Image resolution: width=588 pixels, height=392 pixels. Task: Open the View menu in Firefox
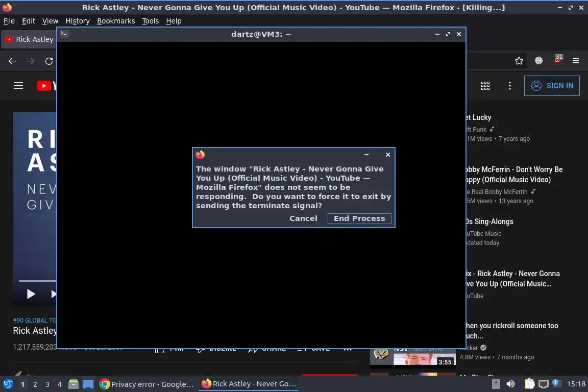50,21
